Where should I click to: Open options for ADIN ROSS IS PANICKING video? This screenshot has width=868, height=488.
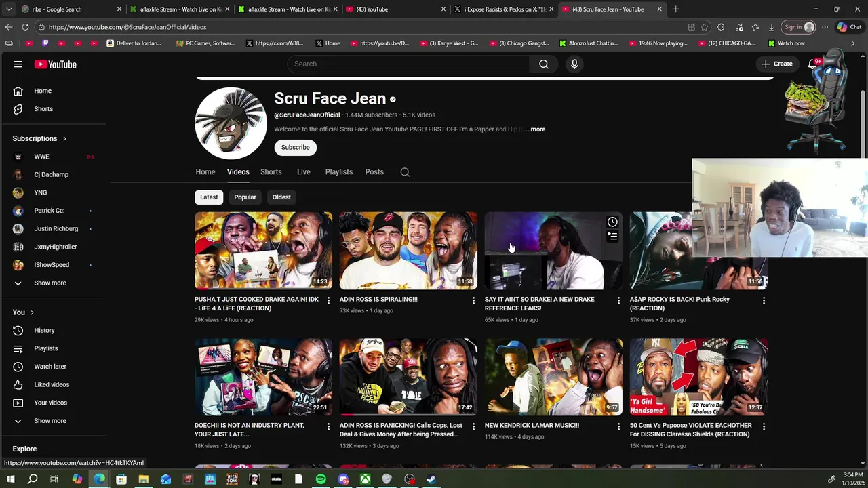point(473,426)
